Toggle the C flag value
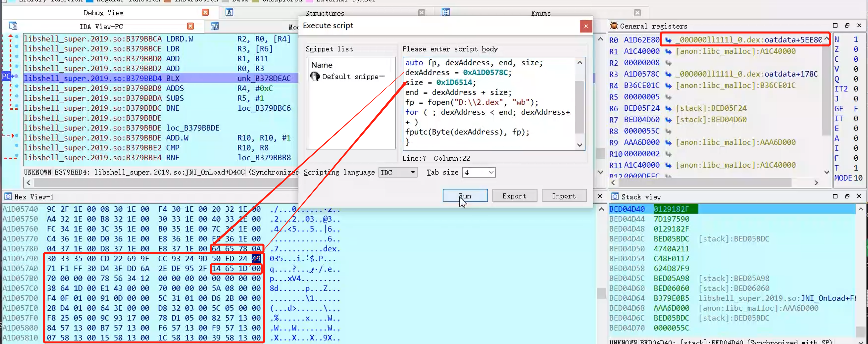 tap(856, 59)
